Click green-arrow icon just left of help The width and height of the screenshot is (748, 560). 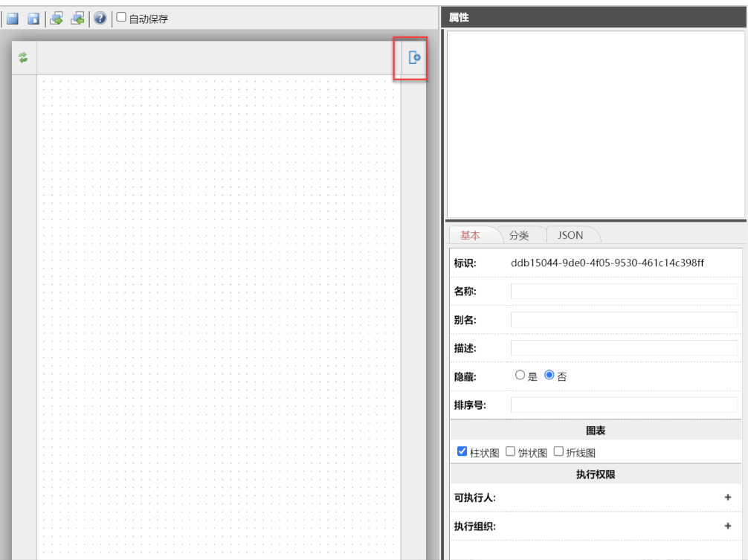[77, 19]
